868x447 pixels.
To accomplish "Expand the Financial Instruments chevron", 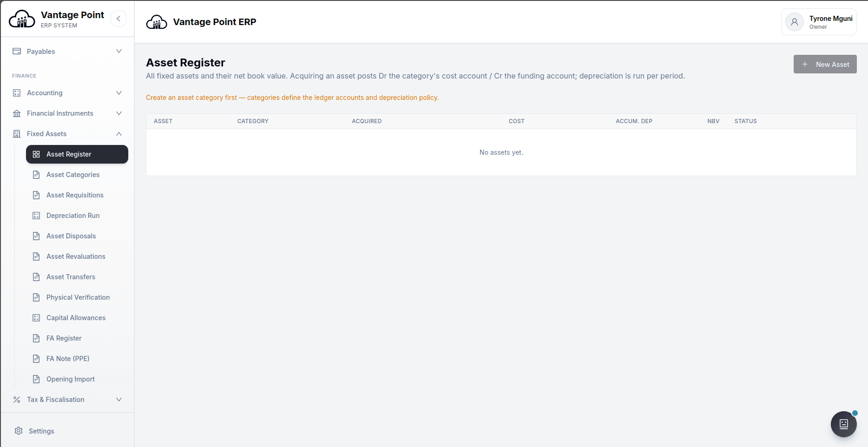I will [119, 113].
